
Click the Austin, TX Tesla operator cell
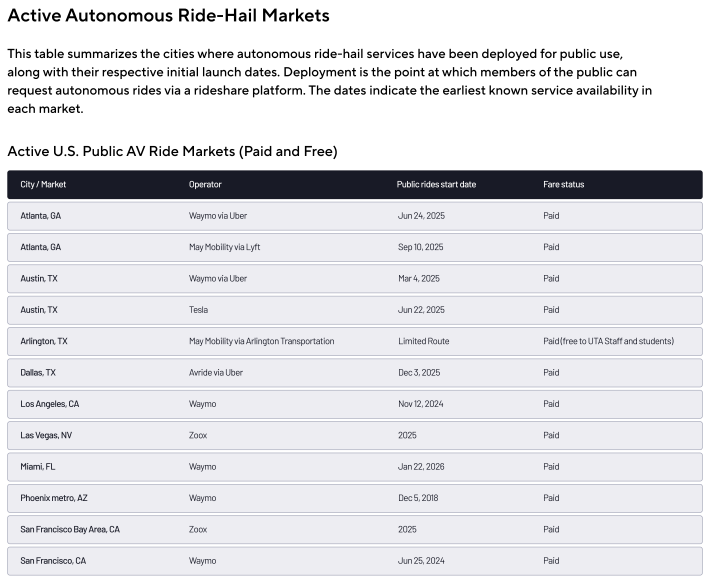point(198,310)
